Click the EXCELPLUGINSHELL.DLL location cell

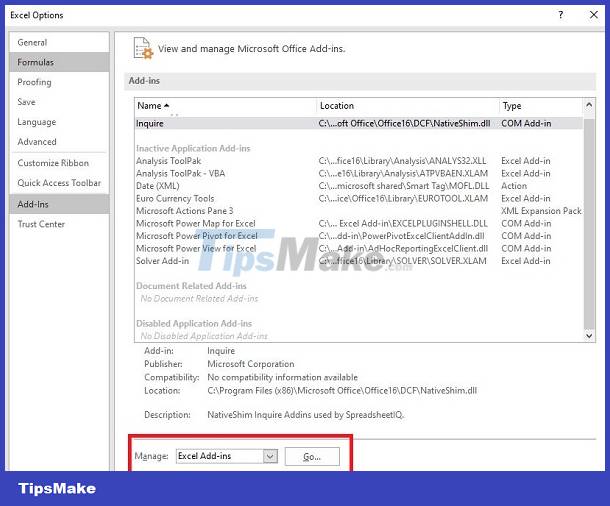click(x=403, y=224)
